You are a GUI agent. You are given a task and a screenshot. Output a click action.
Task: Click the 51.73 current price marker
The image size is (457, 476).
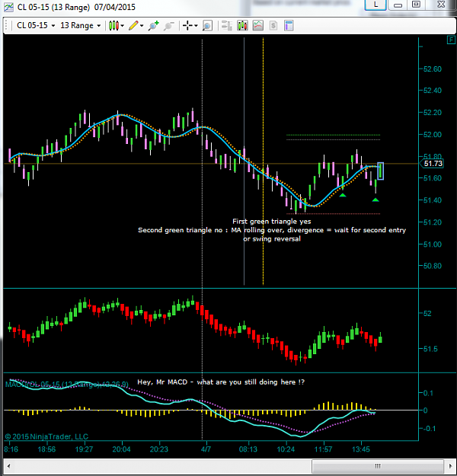(x=432, y=164)
